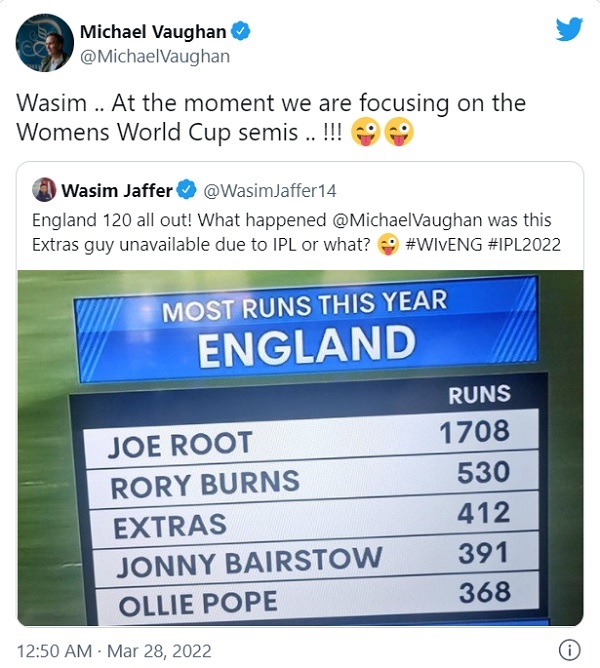
Task: Click Wasim Jaffer's small profile picture
Action: pos(44,190)
